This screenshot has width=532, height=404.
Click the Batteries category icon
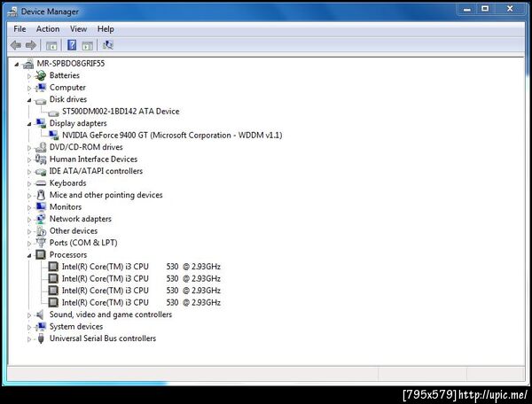pyautogui.click(x=41, y=75)
